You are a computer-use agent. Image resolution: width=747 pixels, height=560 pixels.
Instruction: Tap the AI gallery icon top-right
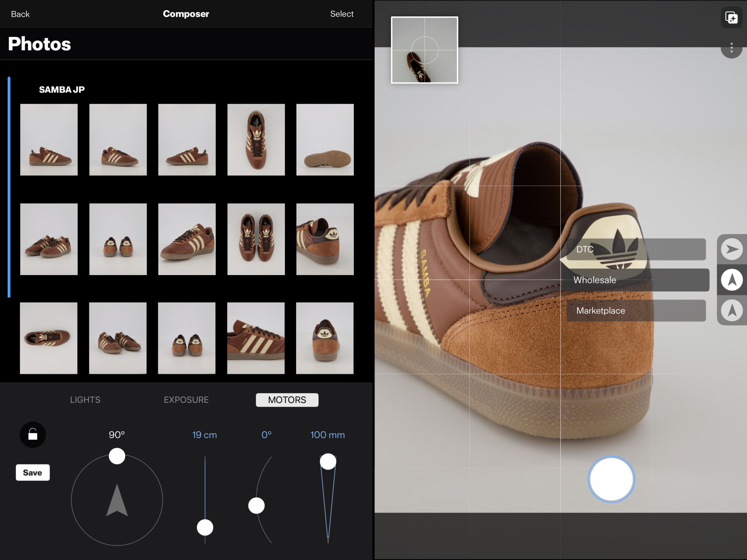pos(731,18)
